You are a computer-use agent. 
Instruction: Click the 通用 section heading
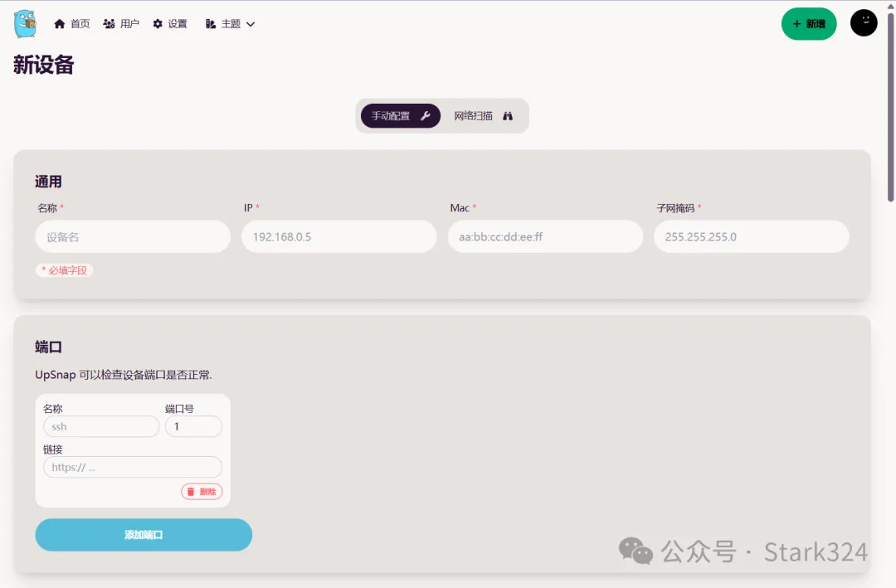pyautogui.click(x=48, y=182)
